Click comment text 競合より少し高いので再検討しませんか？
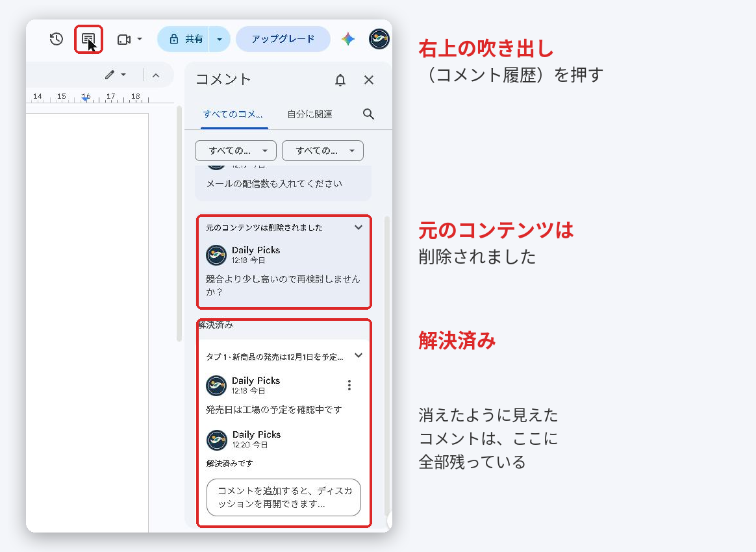This screenshot has height=552, width=756. click(x=283, y=285)
